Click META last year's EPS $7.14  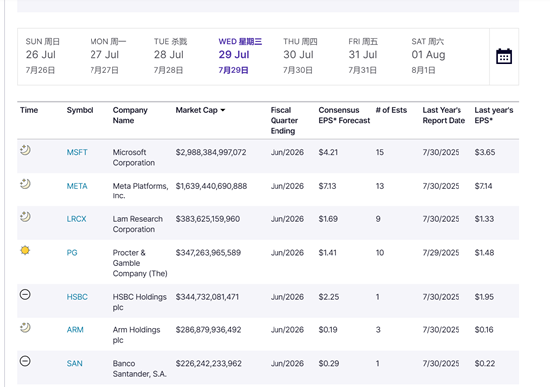tap(483, 186)
